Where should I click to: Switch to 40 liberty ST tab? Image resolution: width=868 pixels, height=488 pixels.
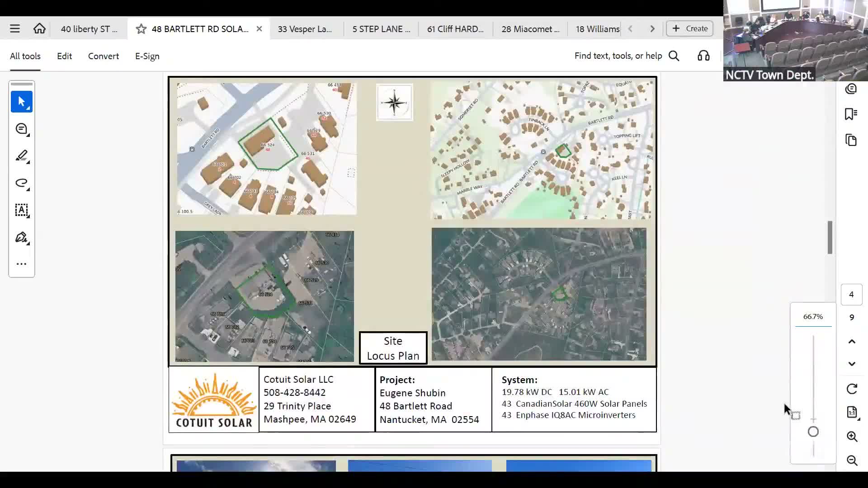click(89, 29)
